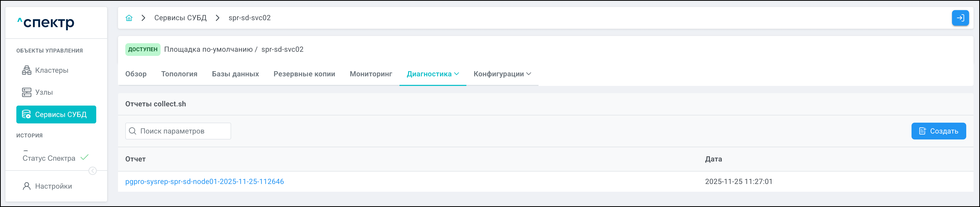Open the pgpro-sysrep-spr-sd-node01 report link

204,182
